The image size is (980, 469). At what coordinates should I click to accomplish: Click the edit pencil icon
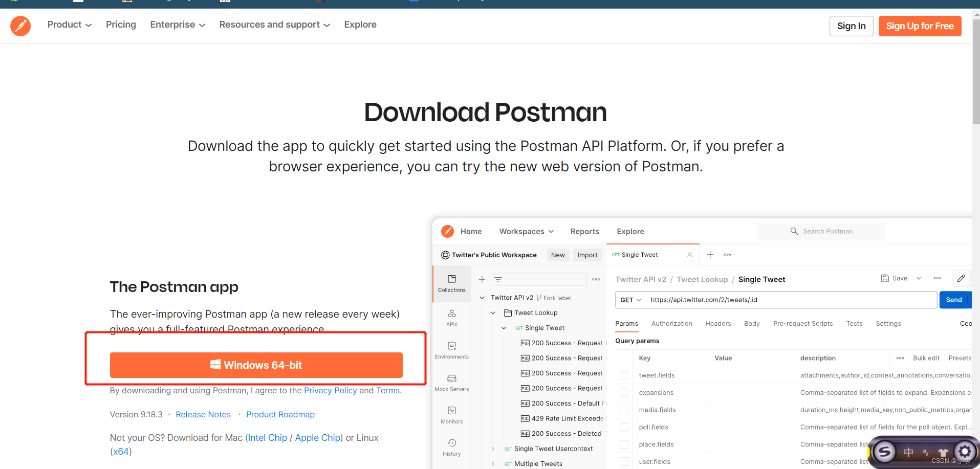[x=961, y=278]
